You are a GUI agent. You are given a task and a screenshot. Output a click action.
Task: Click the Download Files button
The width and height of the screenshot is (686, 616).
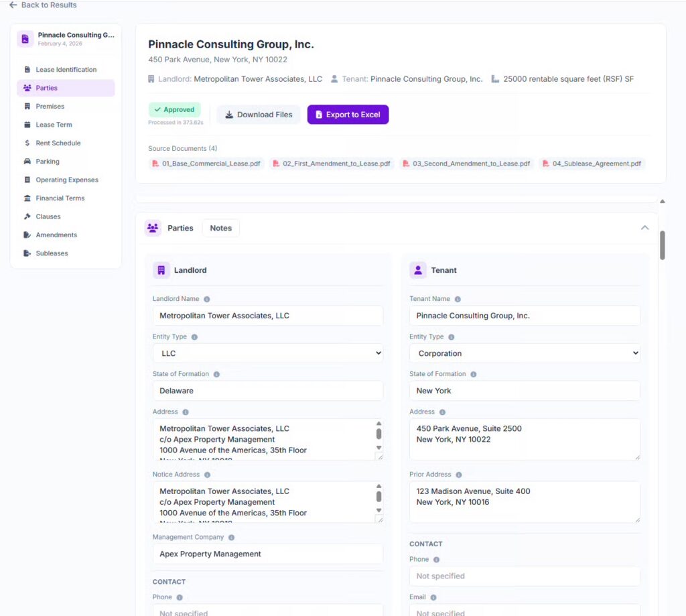(x=258, y=115)
